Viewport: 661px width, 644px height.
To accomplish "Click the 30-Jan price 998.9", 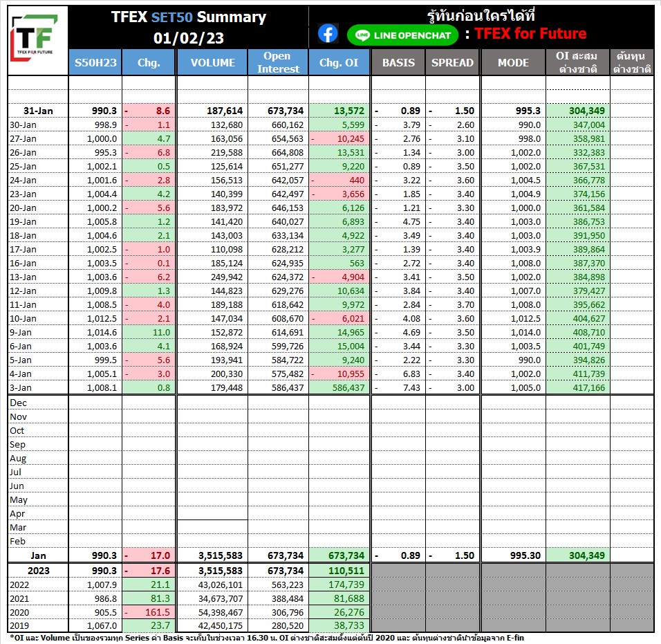I will [x=105, y=125].
